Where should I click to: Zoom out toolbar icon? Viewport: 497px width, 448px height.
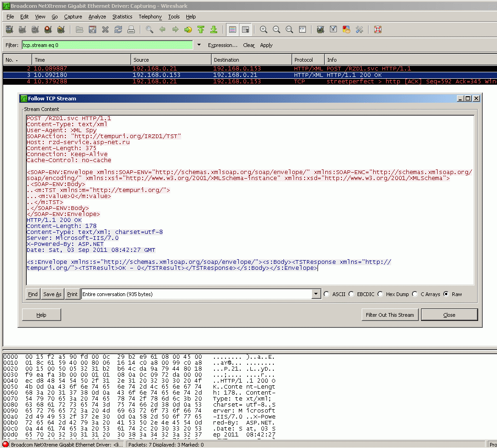click(277, 29)
